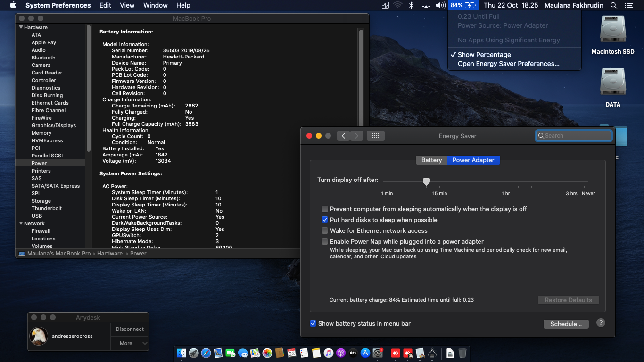Open the App Store dock icon
The height and width of the screenshot is (362, 644).
coord(365,353)
